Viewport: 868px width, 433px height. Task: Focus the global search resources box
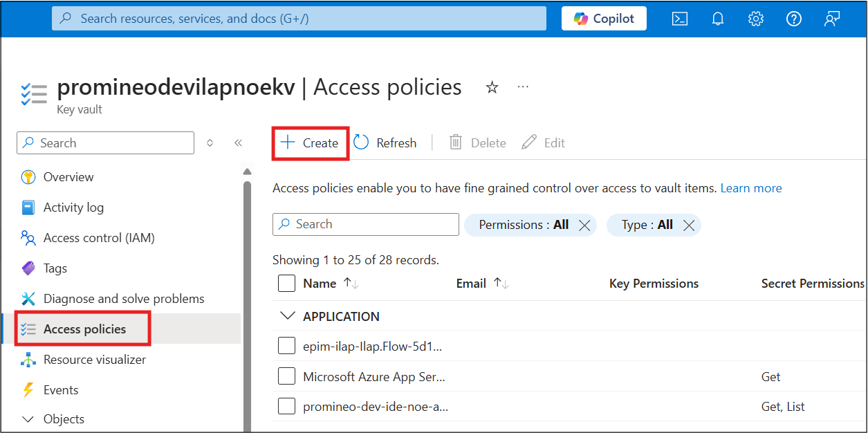pos(299,19)
